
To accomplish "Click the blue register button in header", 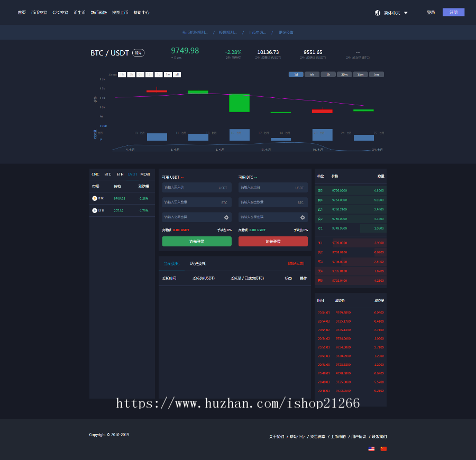I will tap(453, 12).
